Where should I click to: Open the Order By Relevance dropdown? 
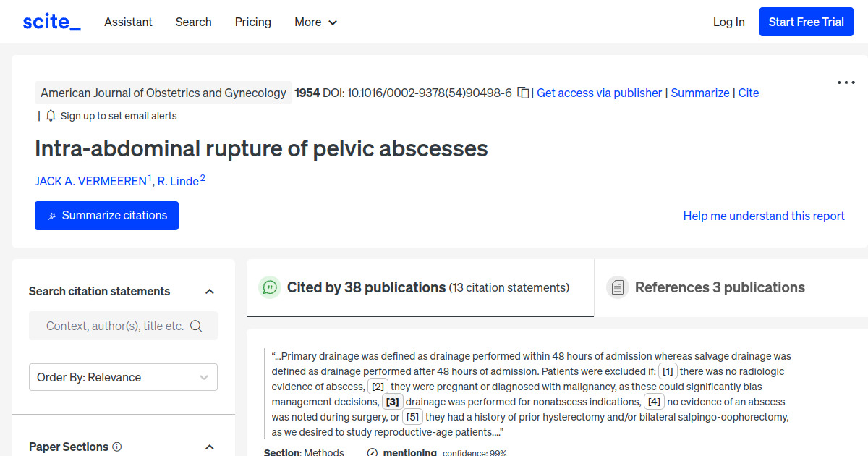123,376
